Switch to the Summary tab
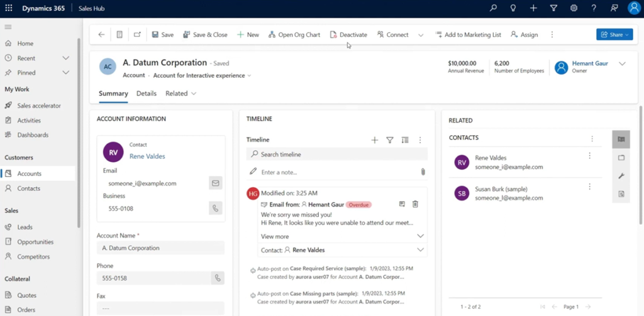 coord(113,94)
